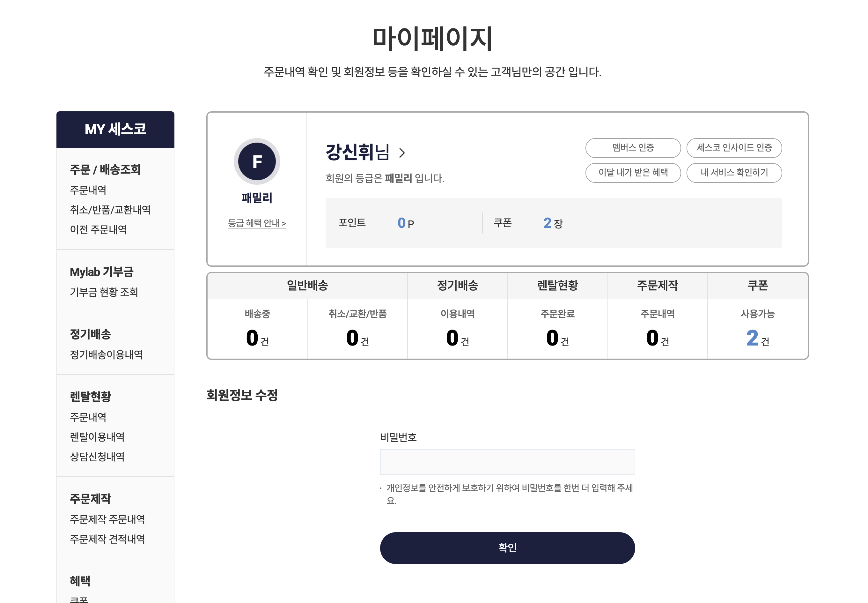
Task: Click the F family grade badge icon
Action: point(257,162)
